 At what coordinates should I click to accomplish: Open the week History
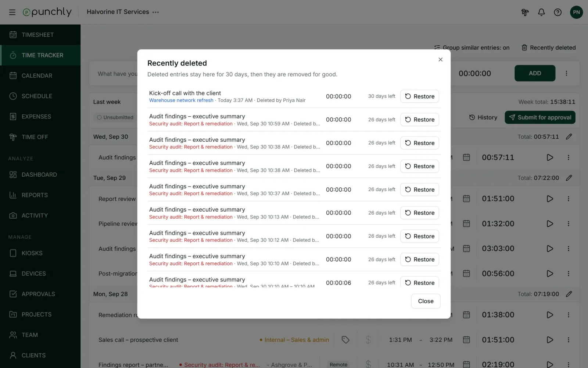click(483, 117)
